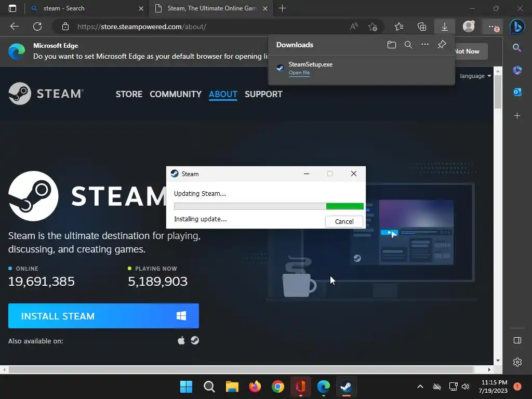532x399 pixels.
Task: Launch File Explorer from taskbar
Action: pos(232,387)
